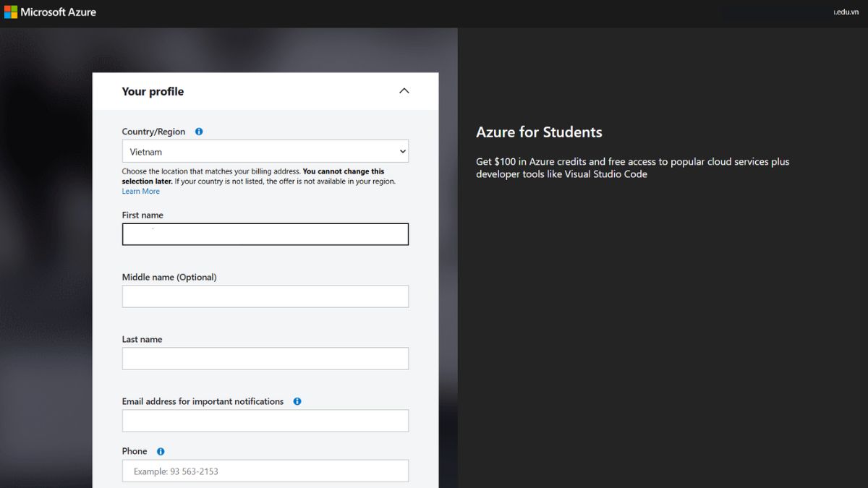The height and width of the screenshot is (488, 868).
Task: Click the Last name input box
Action: pyautogui.click(x=265, y=358)
